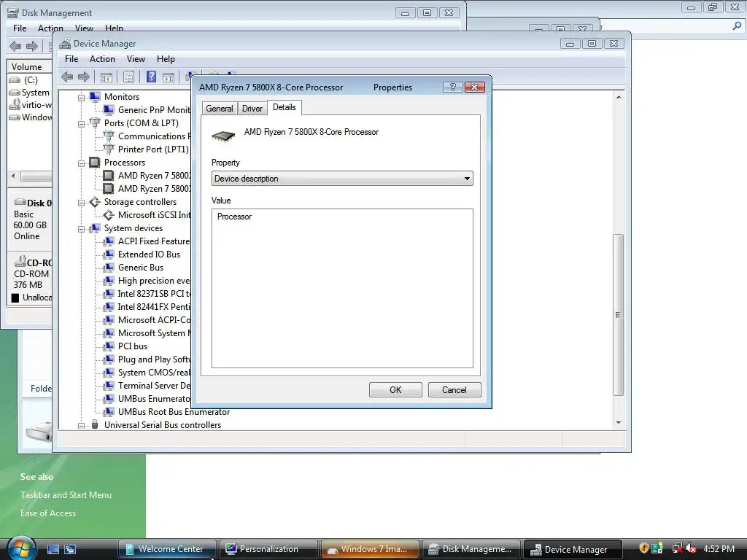Open the Properties toolbar icon in Device Manager

[x=128, y=77]
